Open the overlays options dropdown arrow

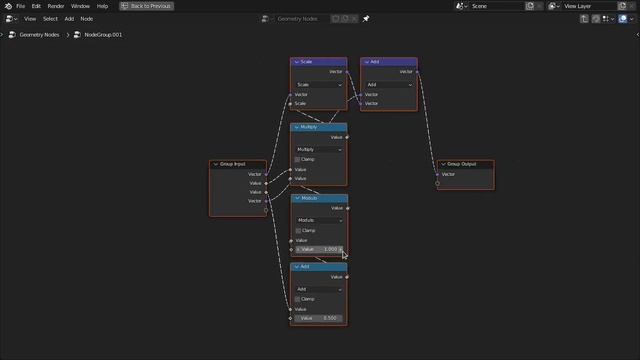pos(631,19)
